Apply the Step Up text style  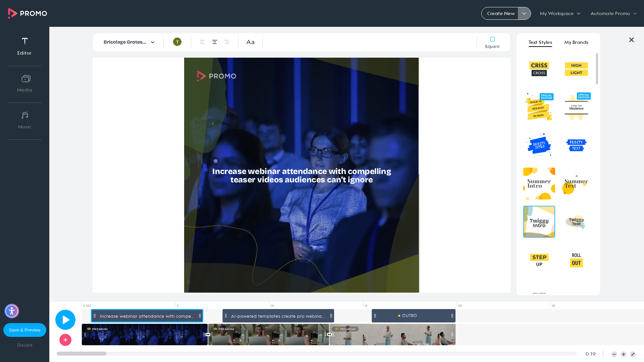tap(539, 260)
